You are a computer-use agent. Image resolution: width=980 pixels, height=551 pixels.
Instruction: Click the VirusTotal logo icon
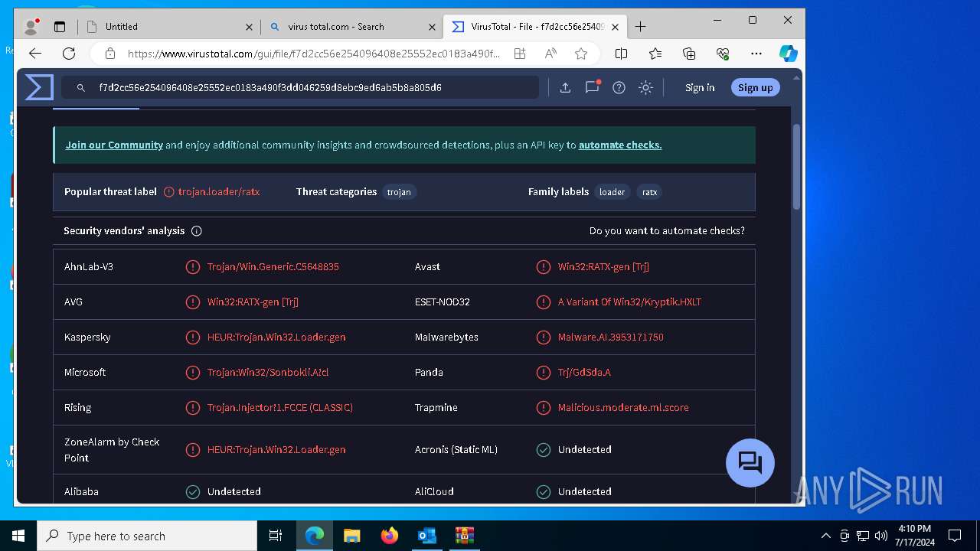39,87
